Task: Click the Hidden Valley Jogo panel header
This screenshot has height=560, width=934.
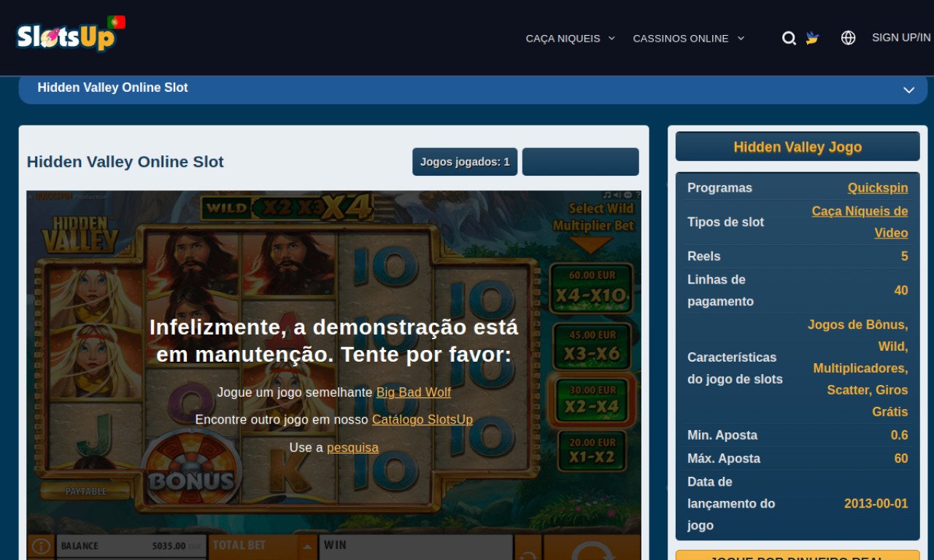Action: (798, 147)
